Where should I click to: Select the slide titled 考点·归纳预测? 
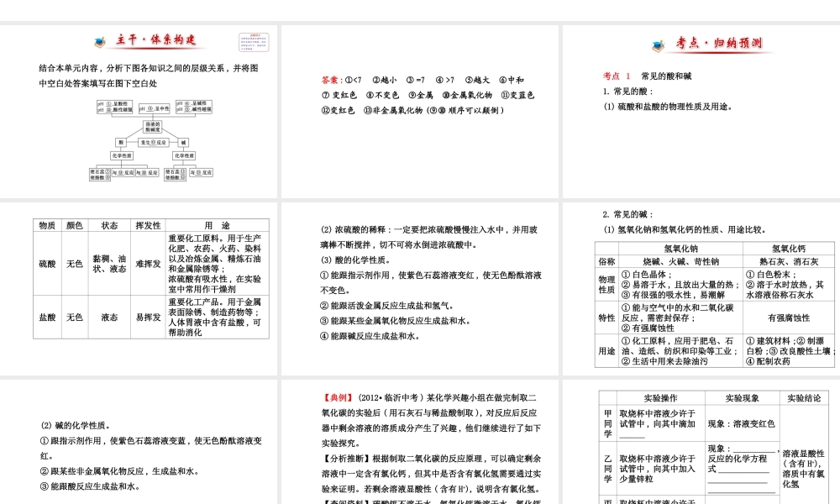coord(701,112)
